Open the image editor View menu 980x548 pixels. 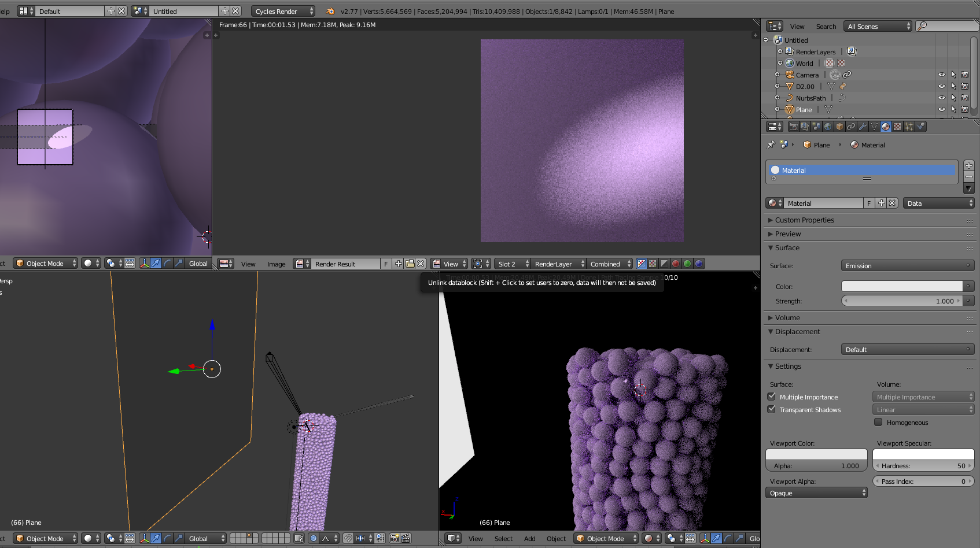248,264
